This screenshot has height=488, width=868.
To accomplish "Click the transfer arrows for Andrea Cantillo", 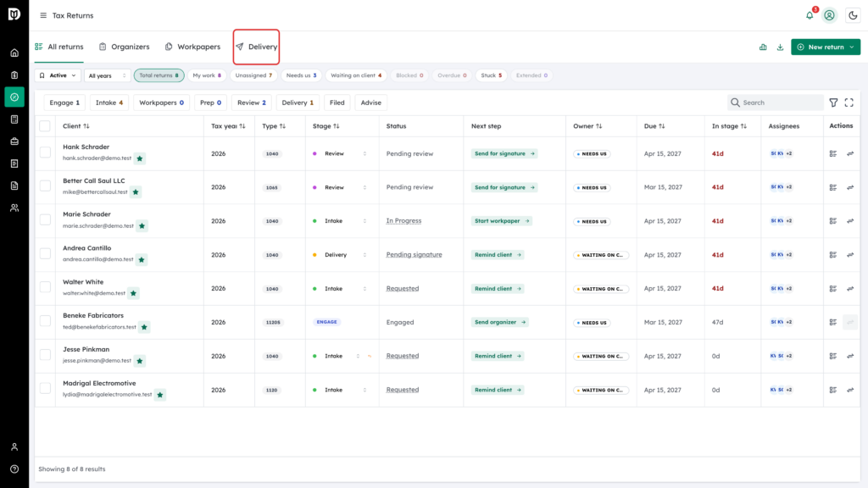I will (x=850, y=255).
